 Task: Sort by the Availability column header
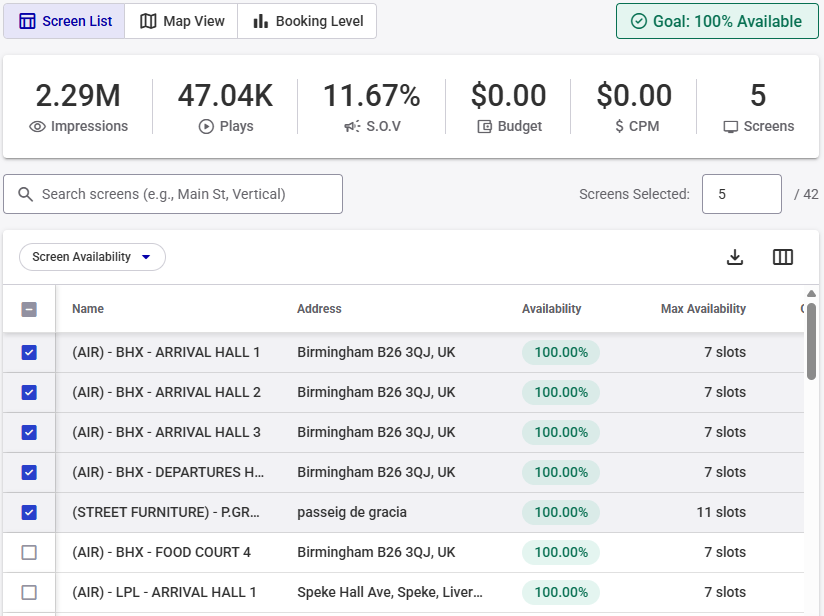[551, 309]
